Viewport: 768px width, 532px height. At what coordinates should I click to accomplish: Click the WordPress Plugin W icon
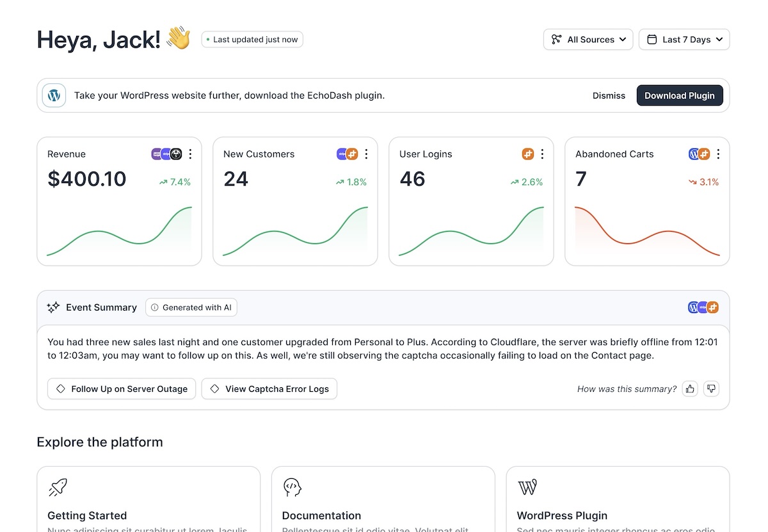pyautogui.click(x=527, y=487)
